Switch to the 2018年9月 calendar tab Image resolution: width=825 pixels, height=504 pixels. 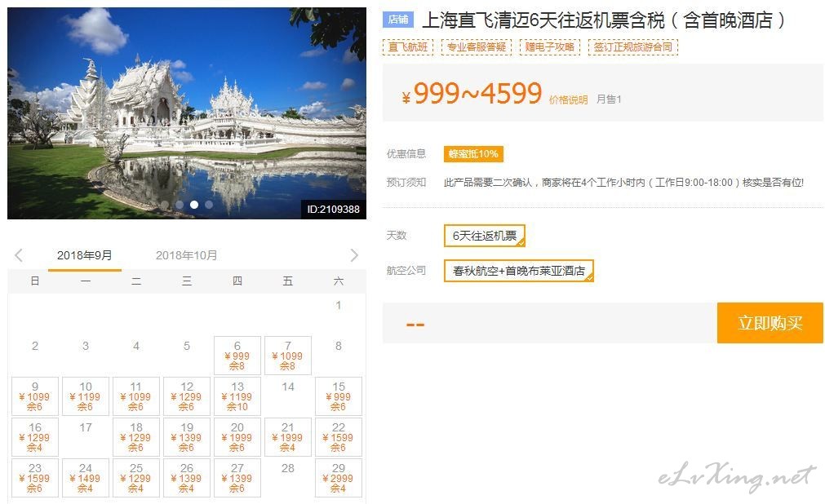point(85,256)
